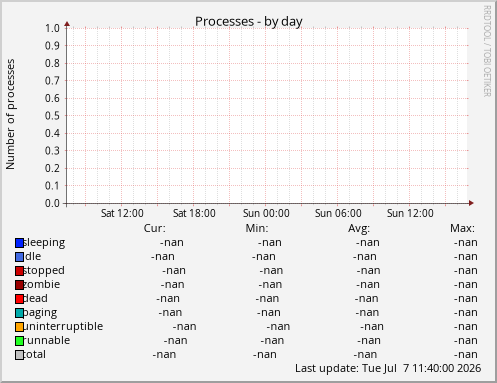Viewport: 497px width, 383px height.
Task: Click the bright red dead swatch
Action: click(x=19, y=299)
